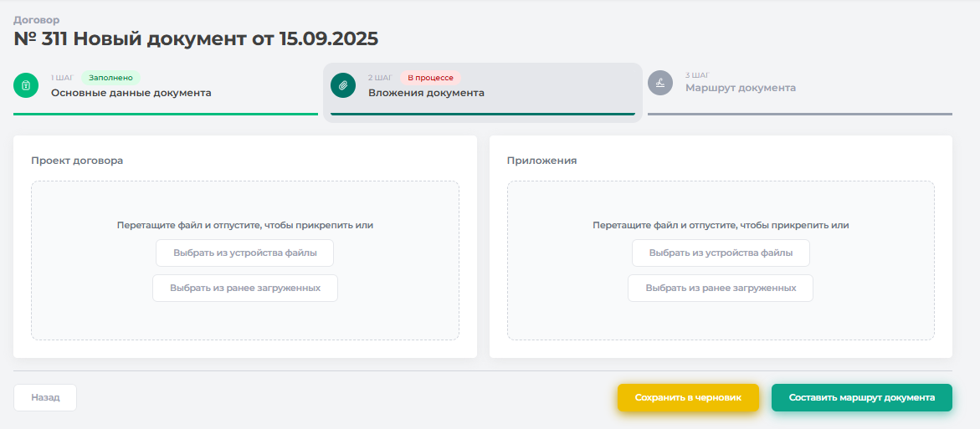
Task: Click the green progress bar under step 1
Action: click(x=165, y=113)
